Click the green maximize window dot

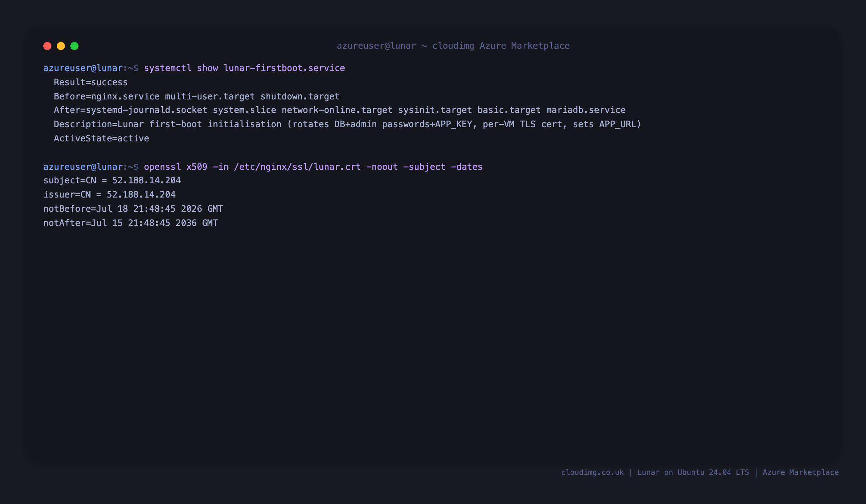click(74, 46)
